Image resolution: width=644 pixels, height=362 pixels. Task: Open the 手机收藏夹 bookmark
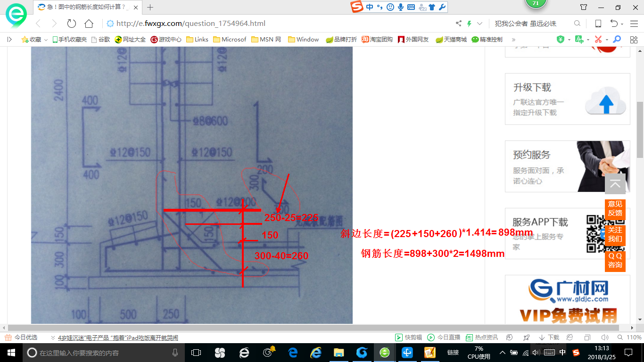click(69, 40)
